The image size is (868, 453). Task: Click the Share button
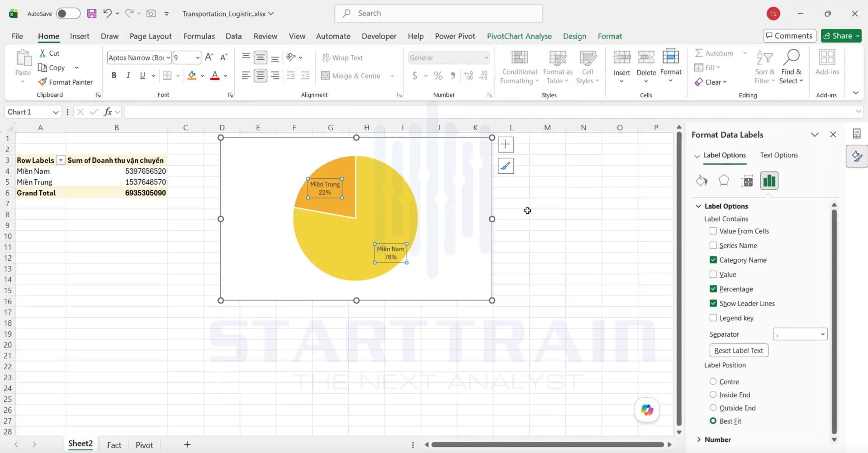coord(841,36)
